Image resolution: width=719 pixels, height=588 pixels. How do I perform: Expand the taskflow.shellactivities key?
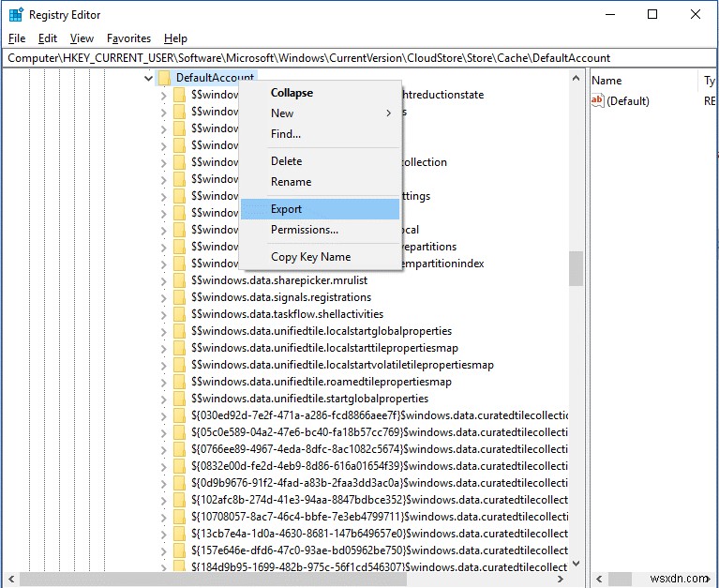pyautogui.click(x=164, y=315)
